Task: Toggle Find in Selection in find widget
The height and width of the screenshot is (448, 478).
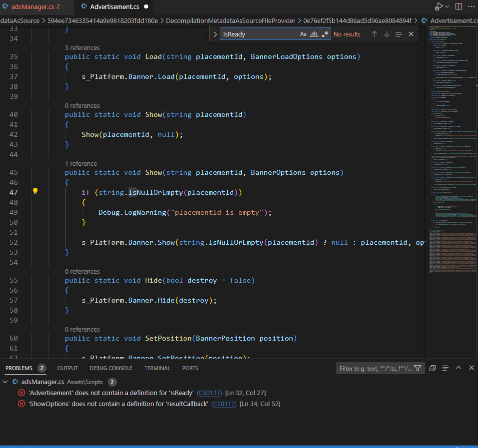Action: pos(399,34)
